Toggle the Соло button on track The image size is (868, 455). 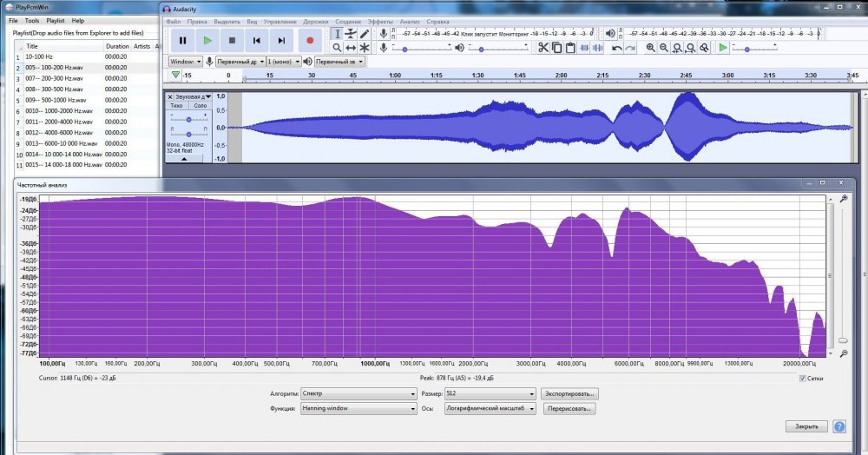[x=200, y=105]
